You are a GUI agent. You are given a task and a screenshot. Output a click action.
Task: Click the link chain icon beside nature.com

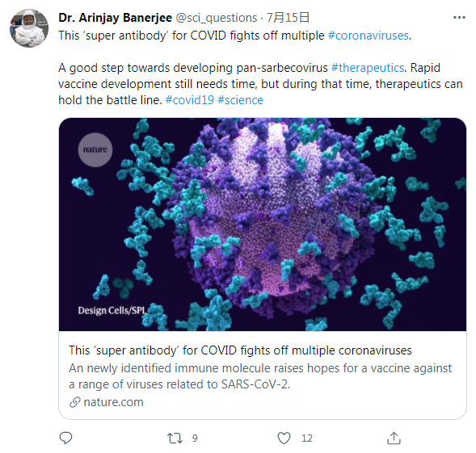click(74, 402)
